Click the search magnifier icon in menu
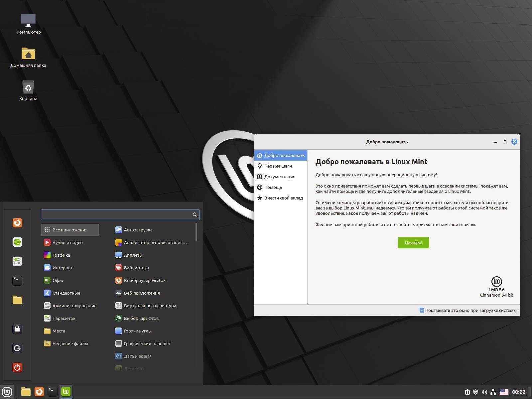The height and width of the screenshot is (399, 532). 195,215
